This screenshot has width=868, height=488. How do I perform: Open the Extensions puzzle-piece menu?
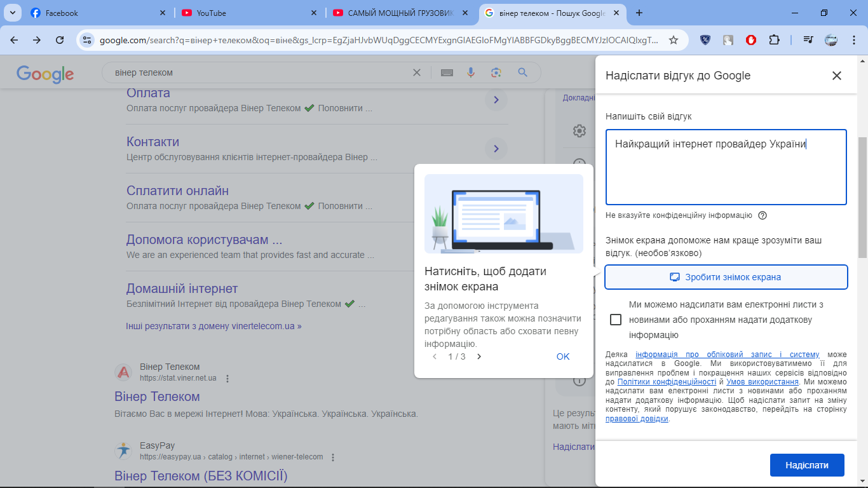[774, 40]
